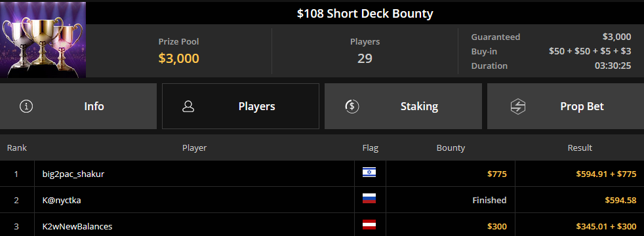This screenshot has width=644, height=236.
Task: Switch to the Staking tab
Action: coord(403,106)
